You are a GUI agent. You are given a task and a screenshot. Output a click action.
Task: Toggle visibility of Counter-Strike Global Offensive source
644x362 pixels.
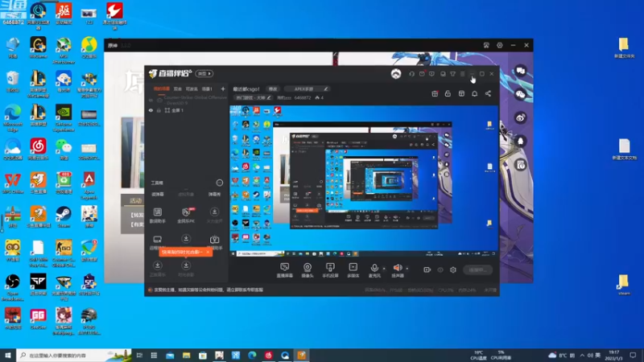tap(151, 100)
